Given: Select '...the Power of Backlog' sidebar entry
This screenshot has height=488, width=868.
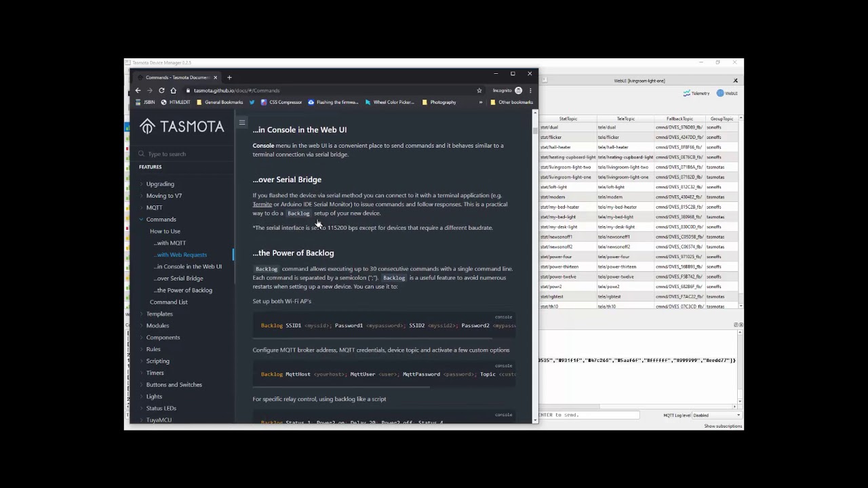Looking at the screenshot, I should point(182,290).
